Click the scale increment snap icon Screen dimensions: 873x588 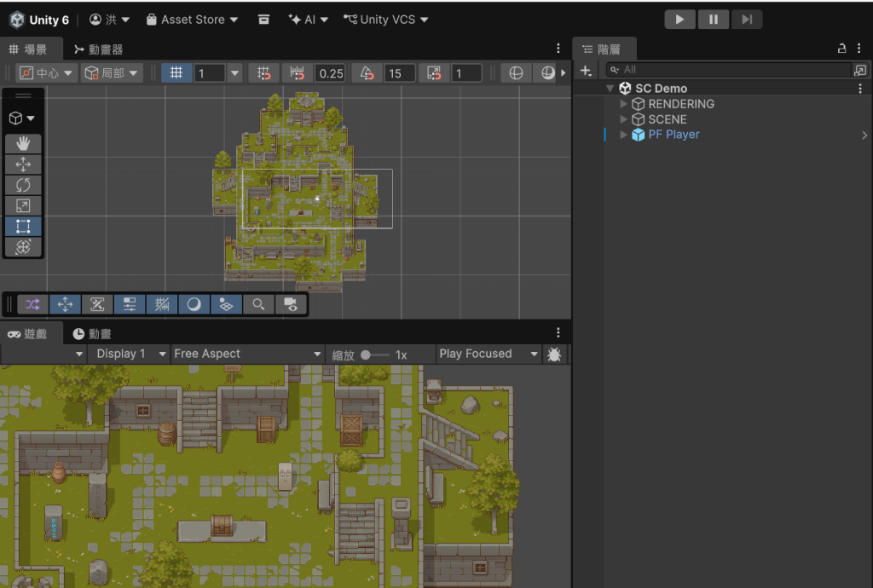click(434, 73)
